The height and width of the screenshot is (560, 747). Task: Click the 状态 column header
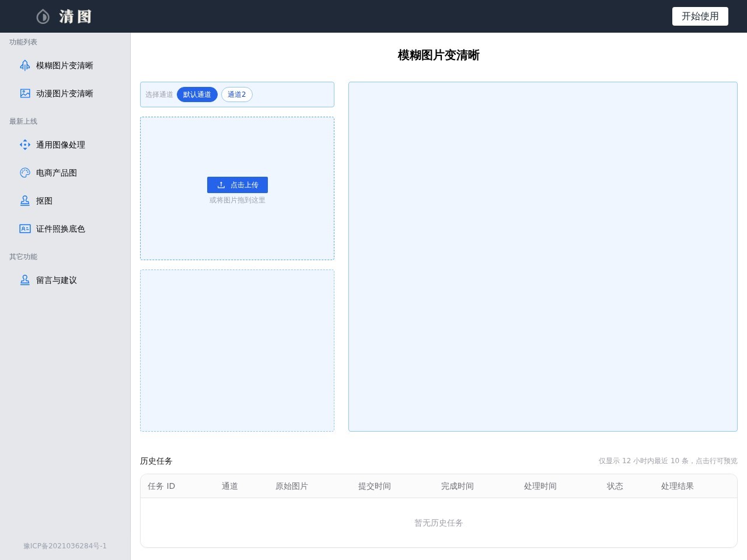click(x=615, y=486)
